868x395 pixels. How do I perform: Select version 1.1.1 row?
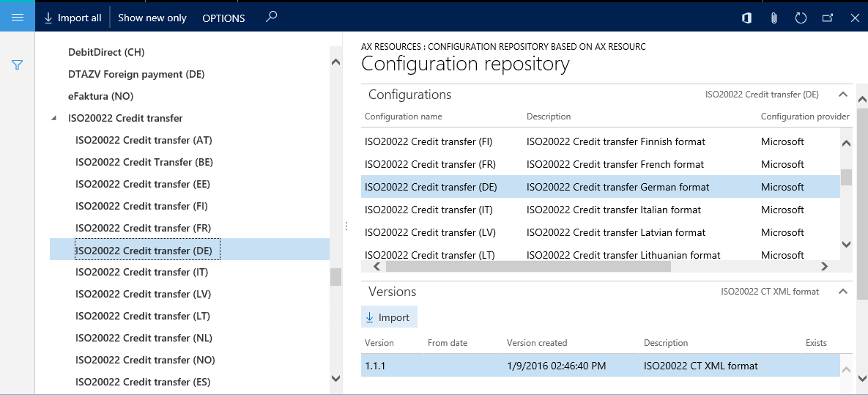pyautogui.click(x=600, y=366)
